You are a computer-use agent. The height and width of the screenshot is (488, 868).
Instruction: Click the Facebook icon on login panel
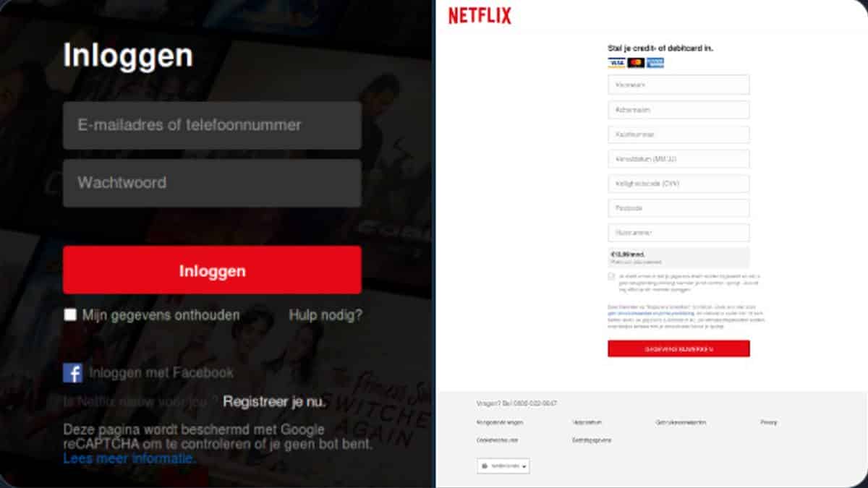(72, 373)
